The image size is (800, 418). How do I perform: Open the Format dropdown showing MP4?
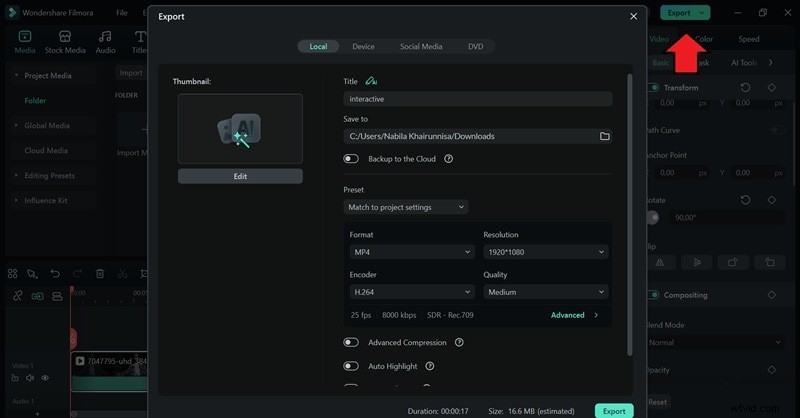[x=410, y=253]
